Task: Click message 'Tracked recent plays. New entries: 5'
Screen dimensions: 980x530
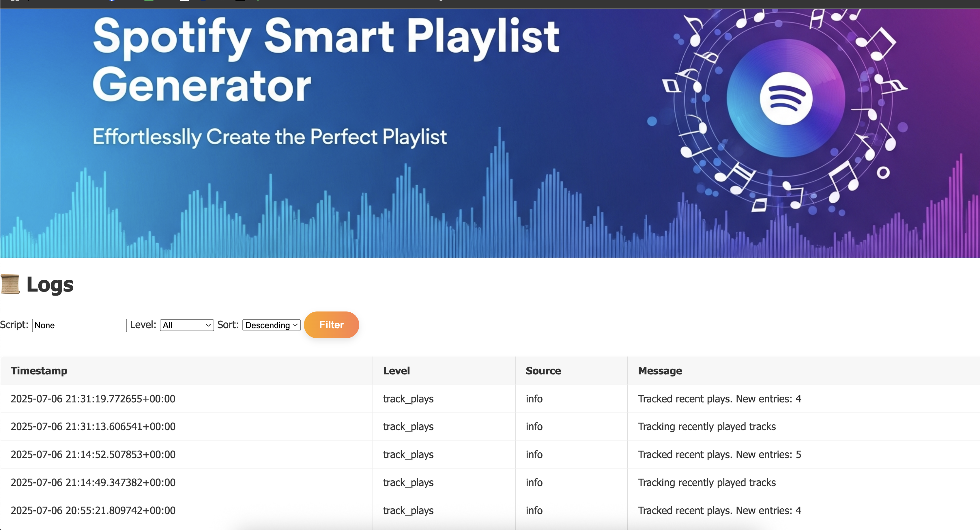Action: tap(719, 454)
